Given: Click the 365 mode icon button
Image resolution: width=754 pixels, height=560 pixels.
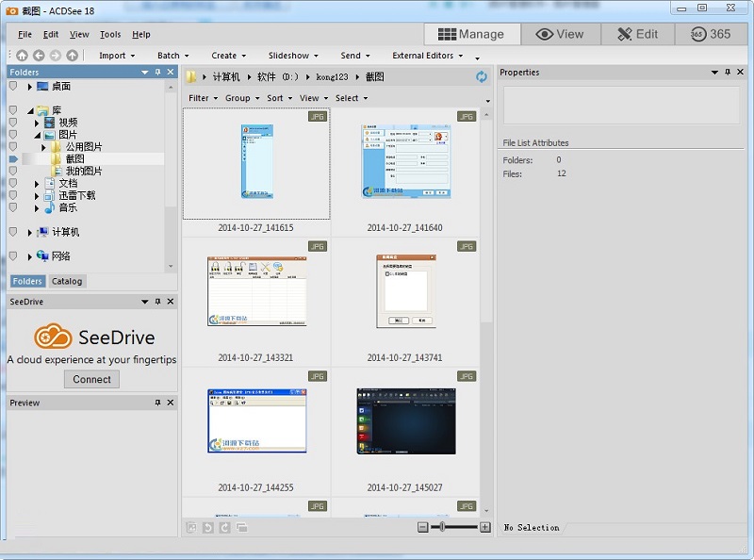Looking at the screenshot, I should (x=713, y=34).
